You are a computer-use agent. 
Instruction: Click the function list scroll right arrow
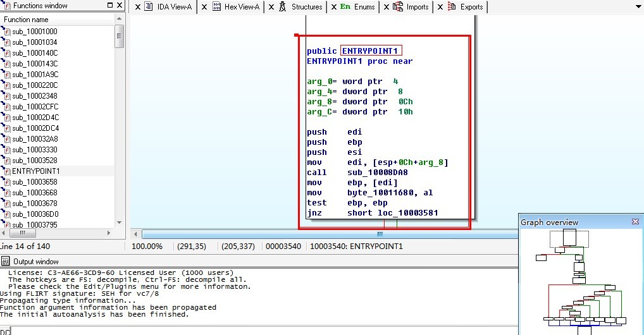coord(108,233)
